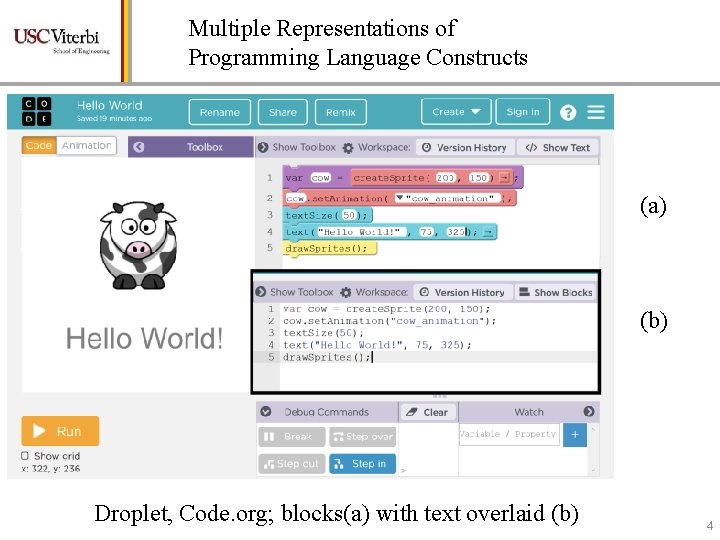Click the Variable / Property input field
The height and width of the screenshot is (540, 720).
coord(509,434)
